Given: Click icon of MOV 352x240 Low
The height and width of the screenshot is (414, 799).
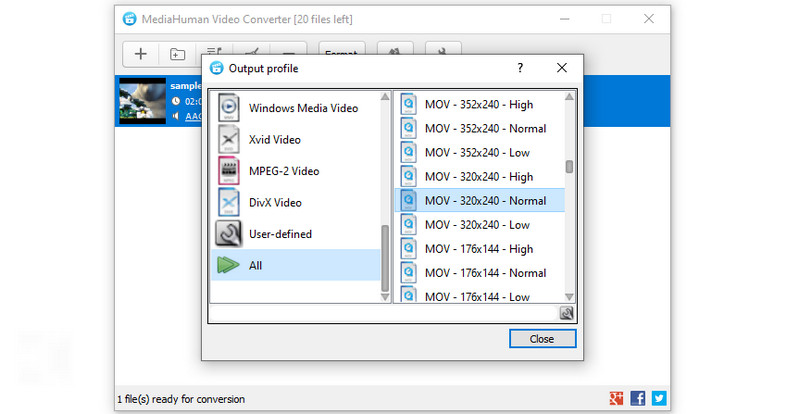Looking at the screenshot, I should [408, 152].
